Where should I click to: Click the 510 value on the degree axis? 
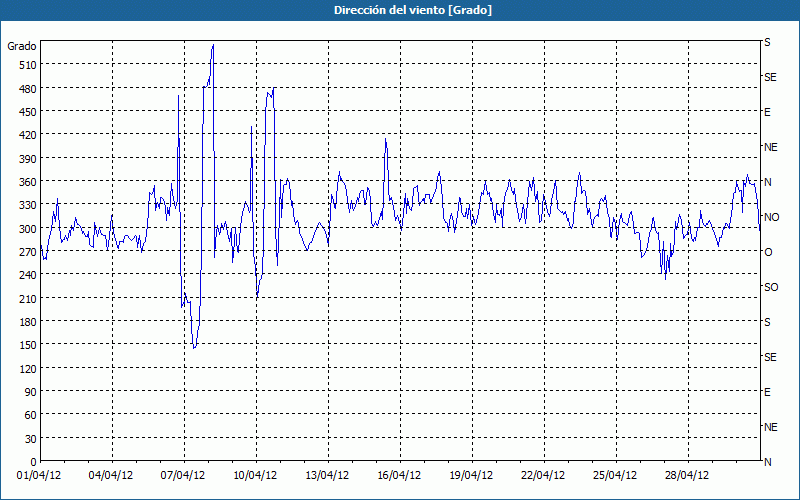click(28, 65)
